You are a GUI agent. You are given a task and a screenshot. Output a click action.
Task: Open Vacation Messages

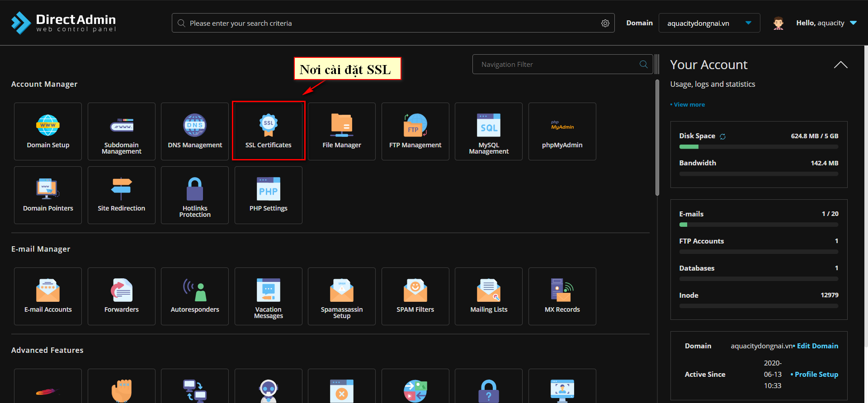269,296
